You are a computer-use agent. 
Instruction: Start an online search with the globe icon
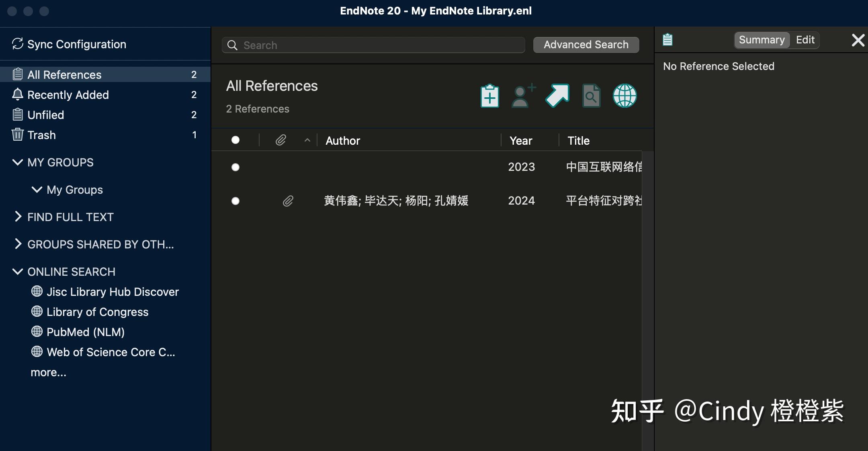click(625, 96)
